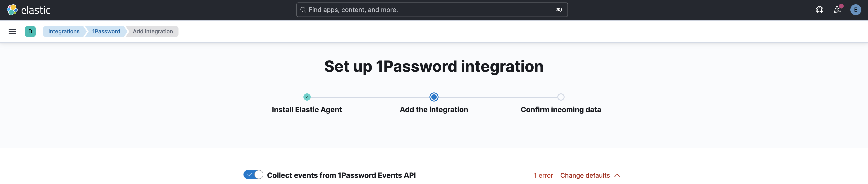Open the hamburger navigation menu
Viewport: 868px width, 184px height.
coord(12,31)
